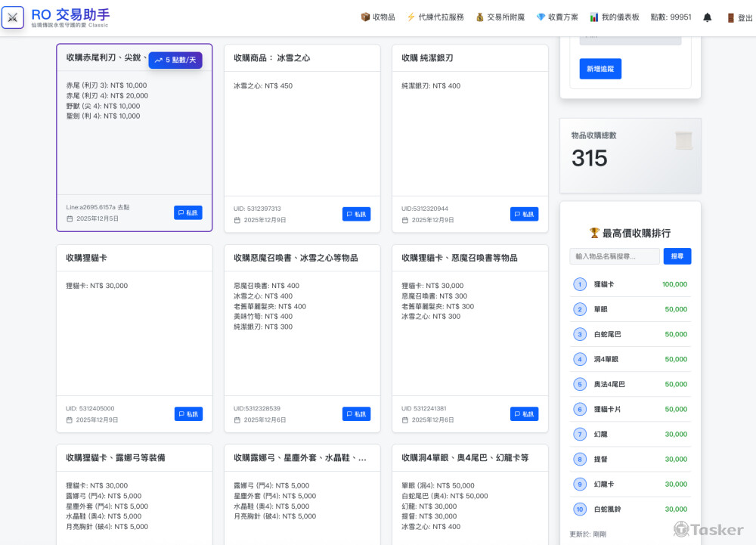Click the 5 點數/天 trending badge

click(175, 60)
